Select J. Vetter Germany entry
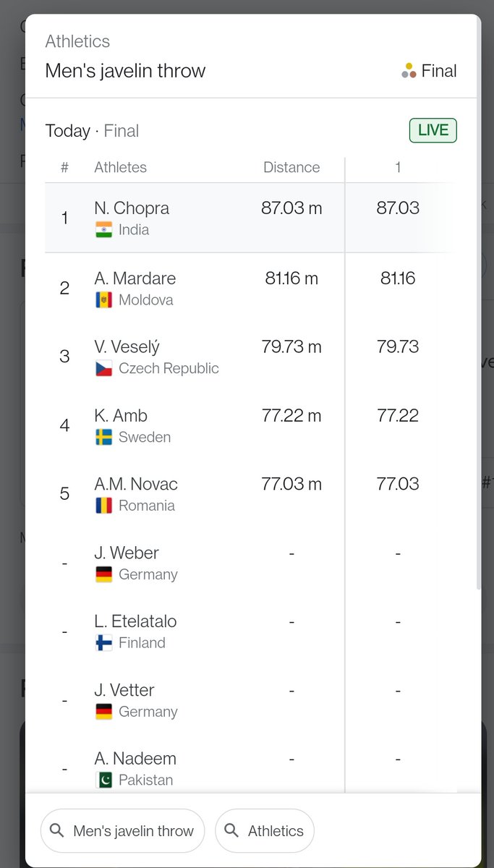This screenshot has height=868, width=494. pos(194,700)
